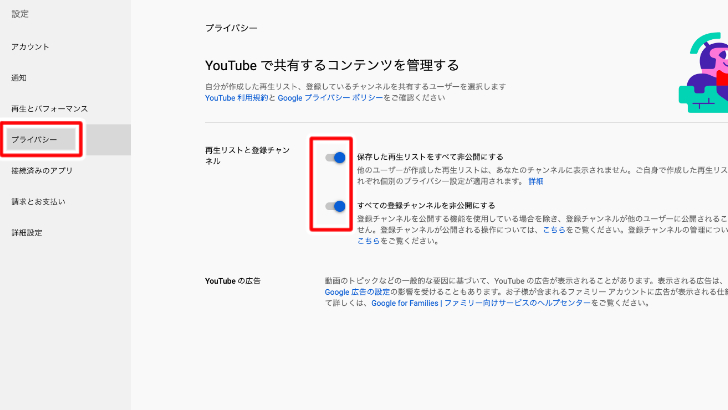This screenshot has width=728, height=410.
Task: Click the プライバシー page title
Action: click(x=231, y=28)
